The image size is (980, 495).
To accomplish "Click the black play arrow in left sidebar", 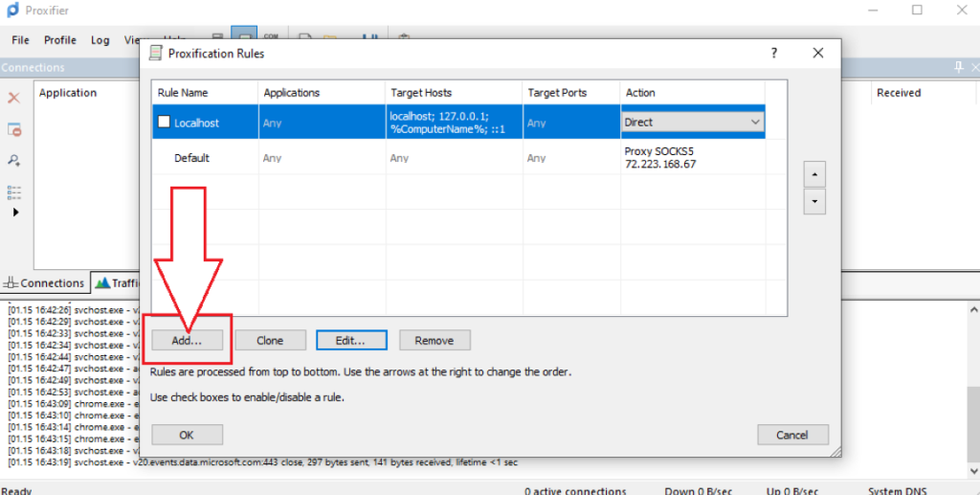I will (14, 213).
